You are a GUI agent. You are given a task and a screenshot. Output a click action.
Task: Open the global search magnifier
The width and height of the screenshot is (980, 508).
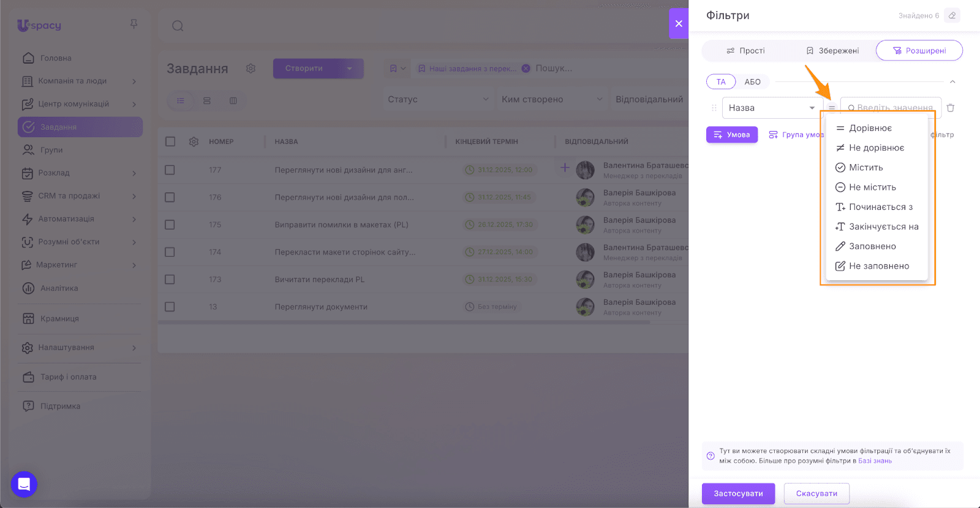[178, 26]
